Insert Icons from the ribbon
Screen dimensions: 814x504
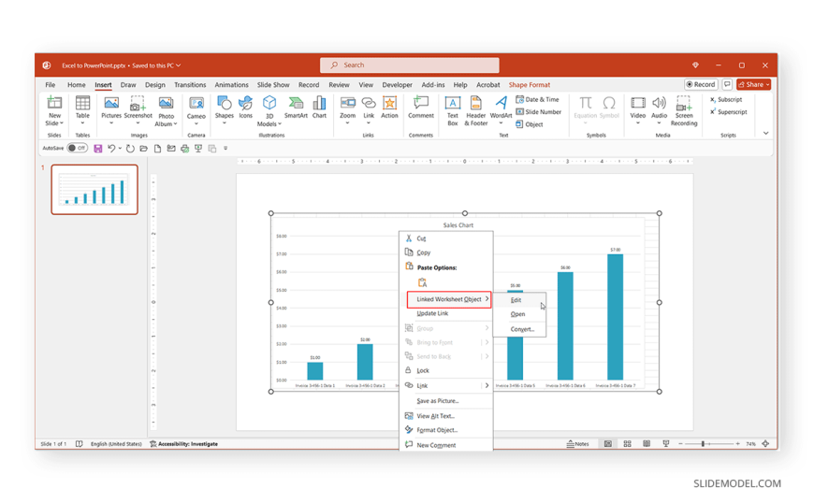[x=245, y=108]
